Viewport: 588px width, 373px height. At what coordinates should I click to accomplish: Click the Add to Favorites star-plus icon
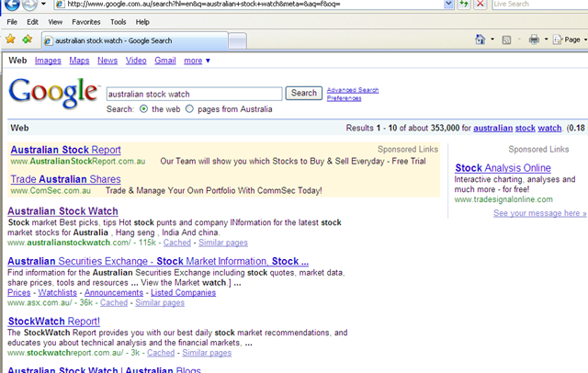(27, 39)
